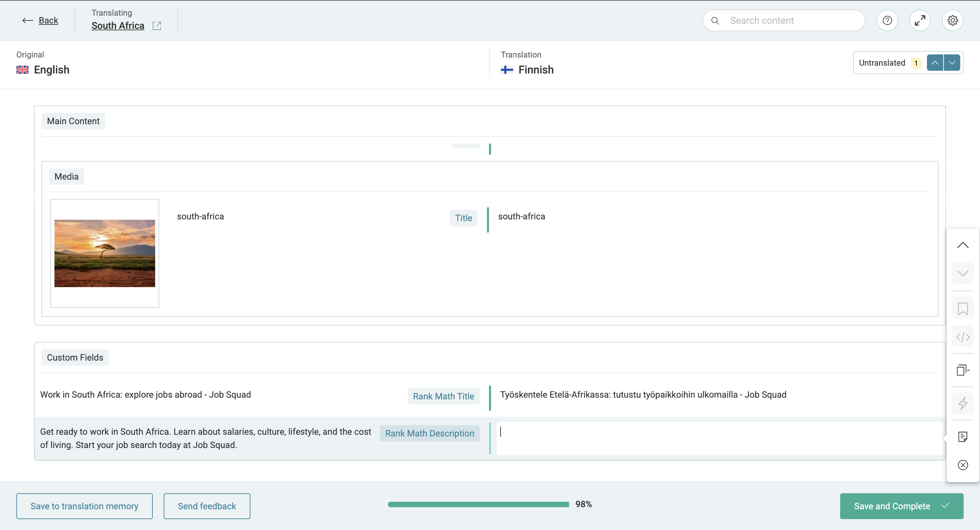Toggle fullscreen with the expand arrows icon

click(920, 20)
